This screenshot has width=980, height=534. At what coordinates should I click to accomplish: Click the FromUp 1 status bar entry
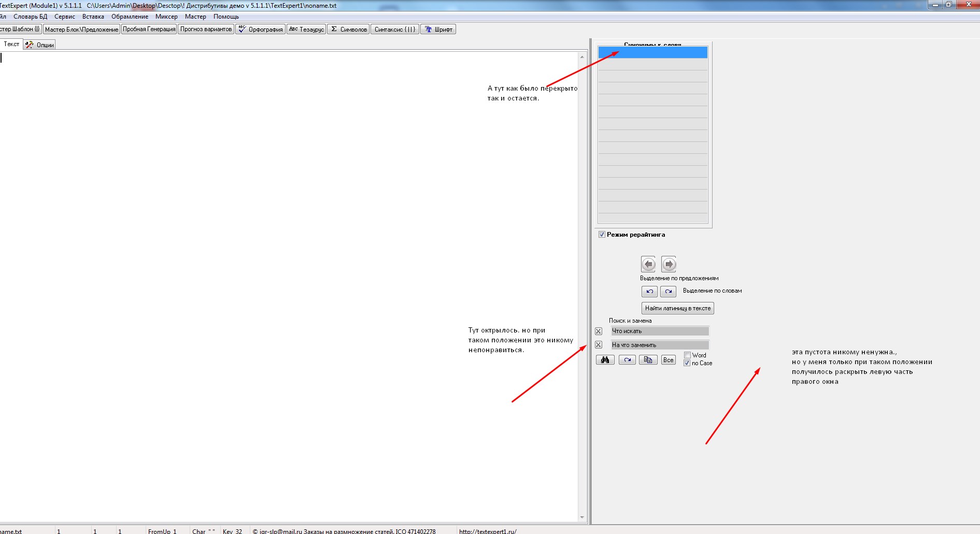[162, 531]
